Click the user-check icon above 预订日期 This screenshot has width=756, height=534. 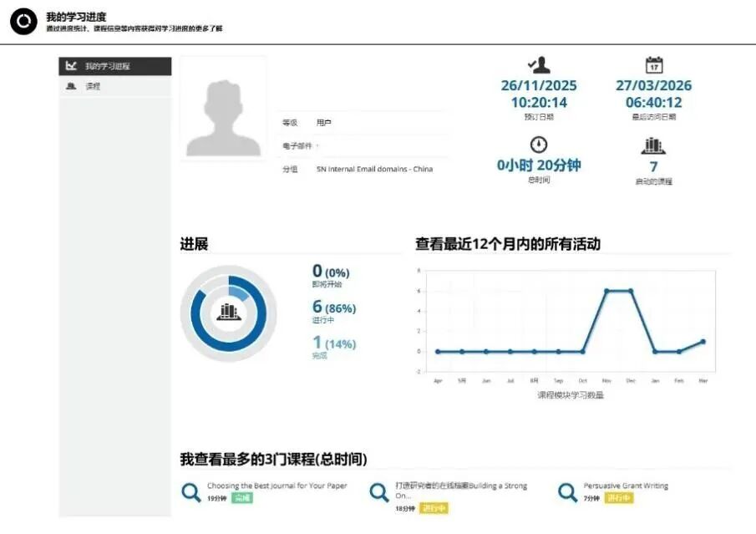click(539, 64)
